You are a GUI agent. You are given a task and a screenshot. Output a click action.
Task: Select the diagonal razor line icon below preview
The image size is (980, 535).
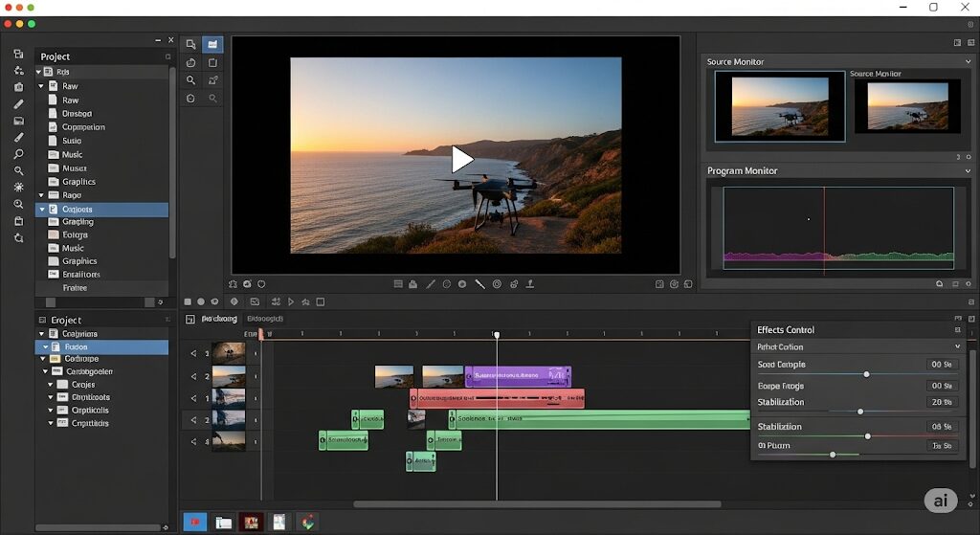tap(479, 283)
